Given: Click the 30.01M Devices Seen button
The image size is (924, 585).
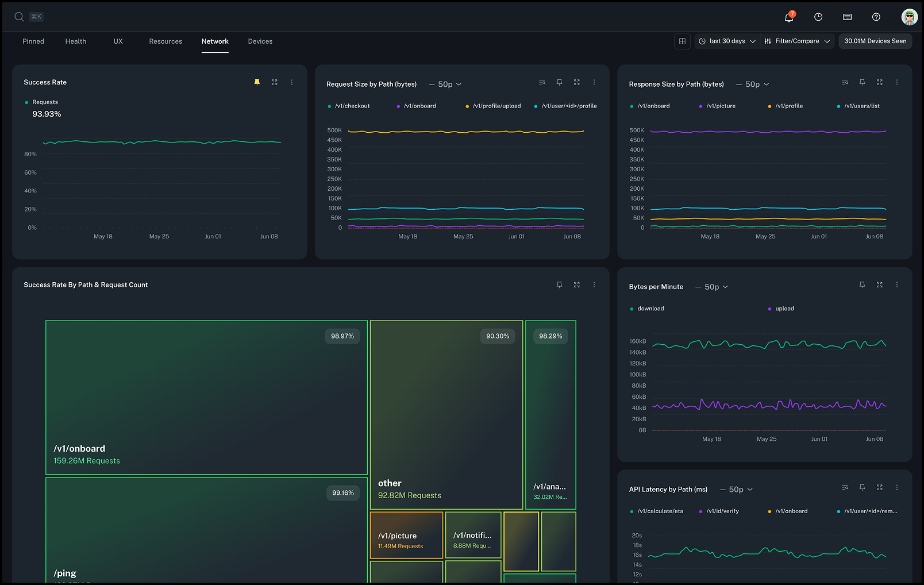Looking at the screenshot, I should (875, 41).
